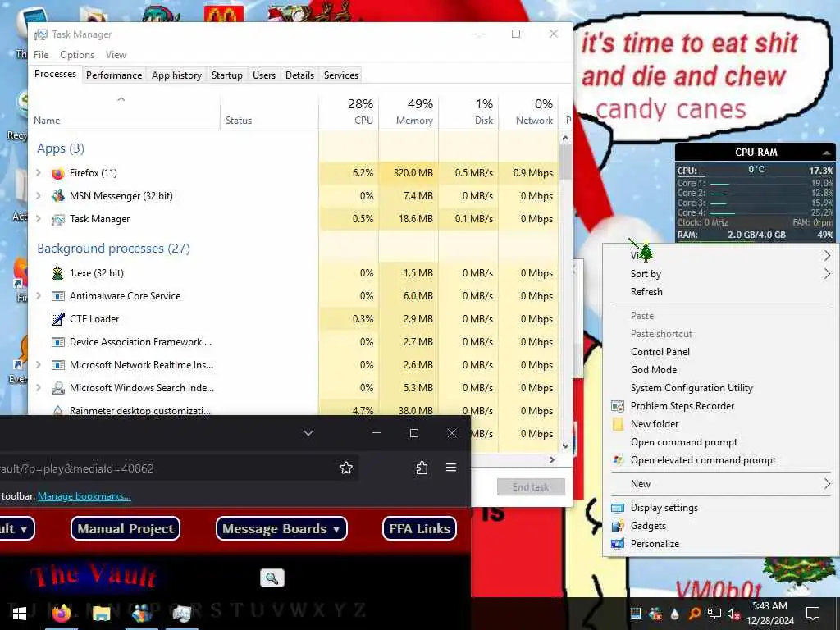Viewport: 840px width, 630px height.
Task: Sort processes by the Name column header
Action: (x=124, y=112)
